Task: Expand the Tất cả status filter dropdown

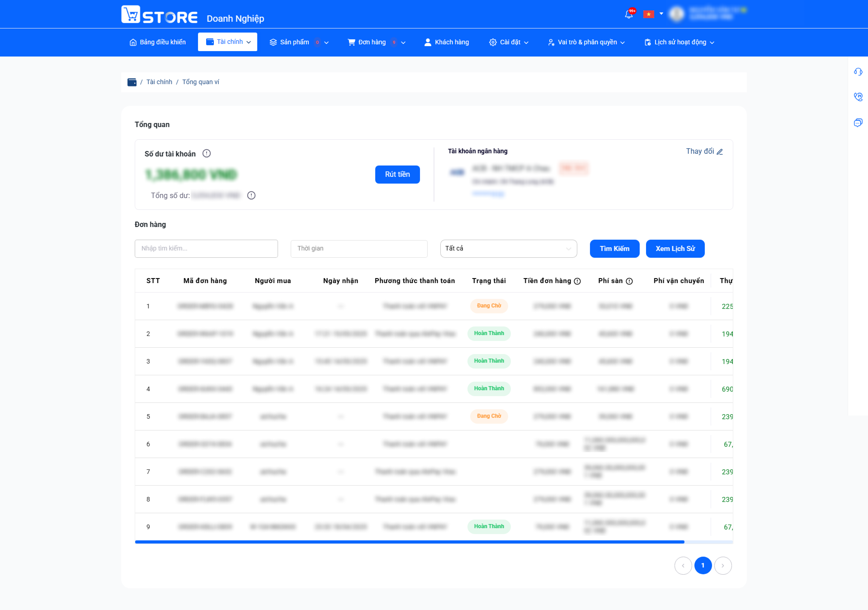Action: point(508,248)
